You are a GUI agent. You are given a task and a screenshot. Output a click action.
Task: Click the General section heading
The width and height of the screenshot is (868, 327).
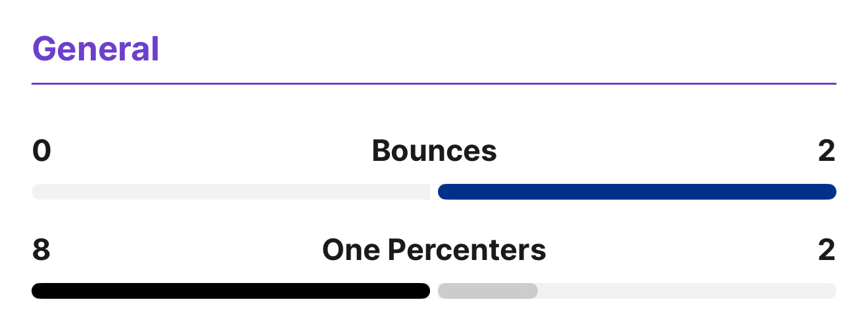coord(96,49)
